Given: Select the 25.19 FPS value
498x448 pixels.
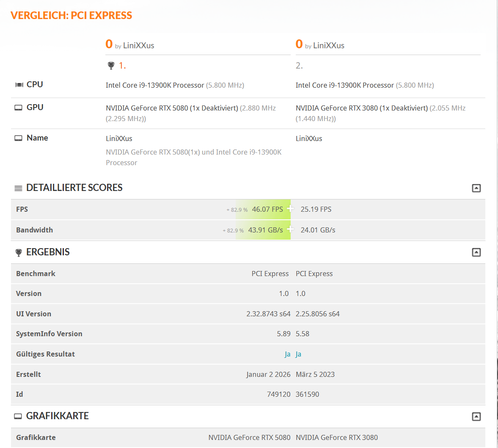Looking at the screenshot, I should [x=316, y=209].
